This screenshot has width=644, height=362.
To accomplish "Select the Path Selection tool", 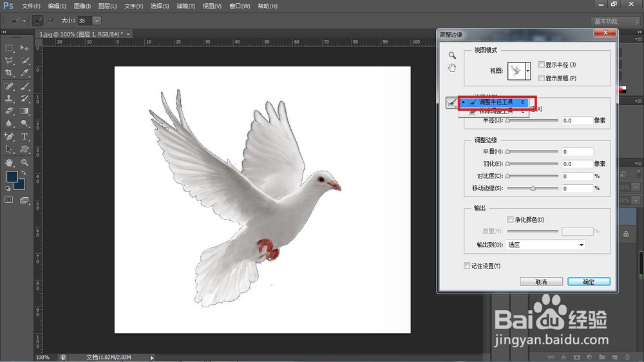I will click(9, 149).
